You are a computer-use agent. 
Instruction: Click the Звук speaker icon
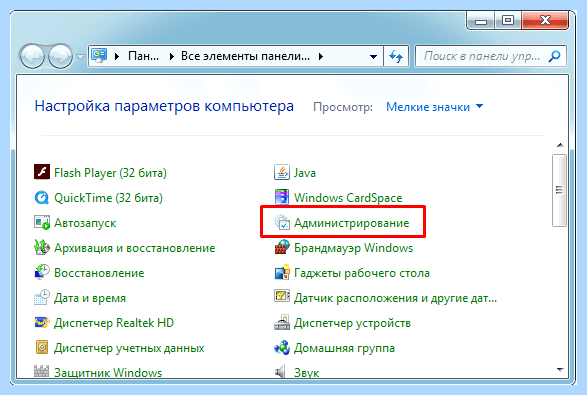tap(280, 372)
